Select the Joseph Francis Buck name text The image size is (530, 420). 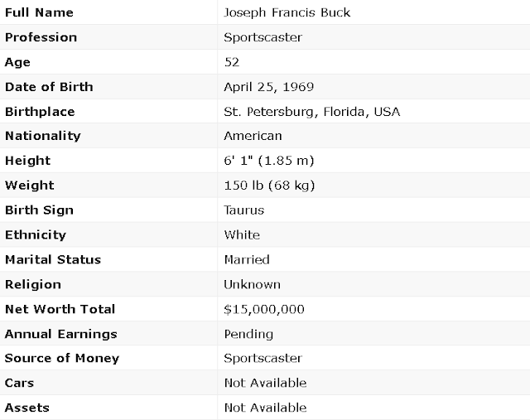(x=287, y=12)
